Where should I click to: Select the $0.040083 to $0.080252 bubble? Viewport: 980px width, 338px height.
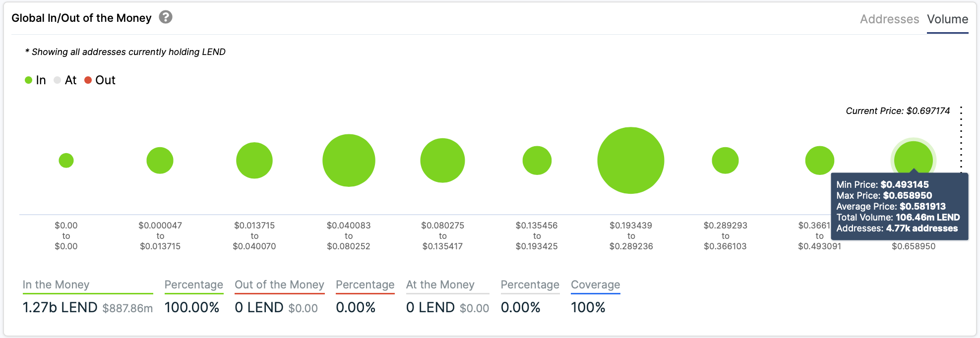pyautogui.click(x=349, y=161)
